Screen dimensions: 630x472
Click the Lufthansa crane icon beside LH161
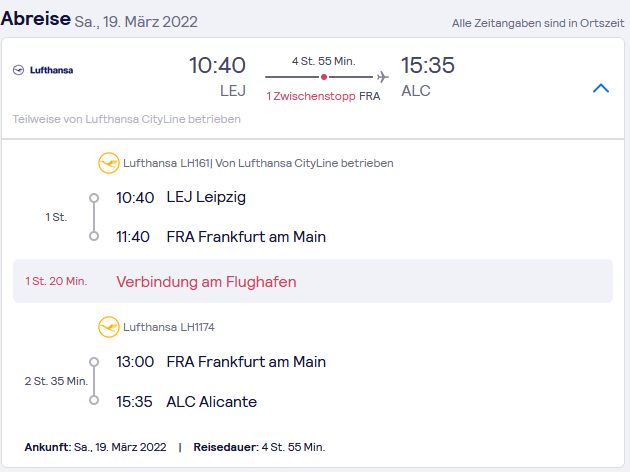point(108,163)
